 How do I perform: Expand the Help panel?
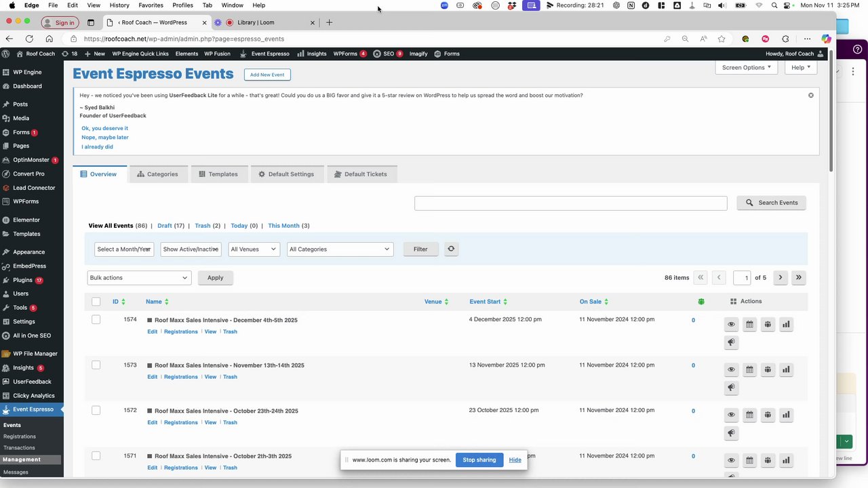click(x=801, y=67)
